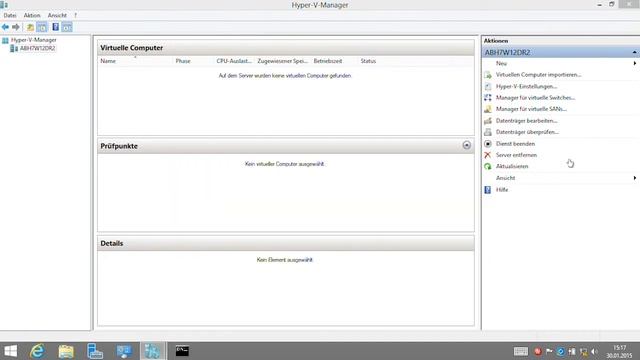Image resolution: width=640 pixels, height=360 pixels.
Task: Open the Neu action entry
Action: click(x=501, y=63)
